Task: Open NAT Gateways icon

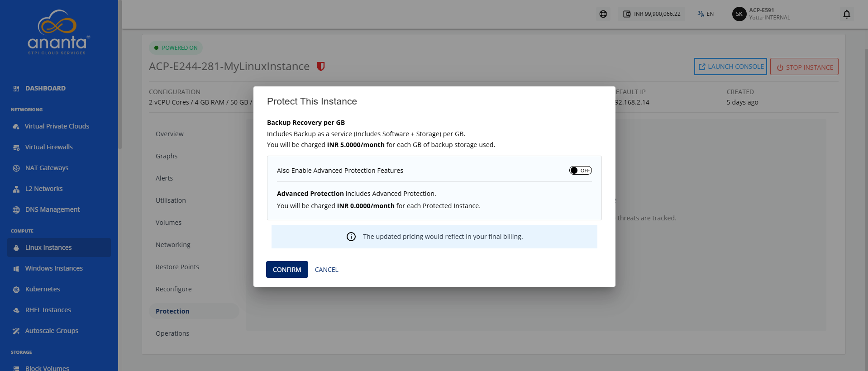Action: click(x=16, y=168)
